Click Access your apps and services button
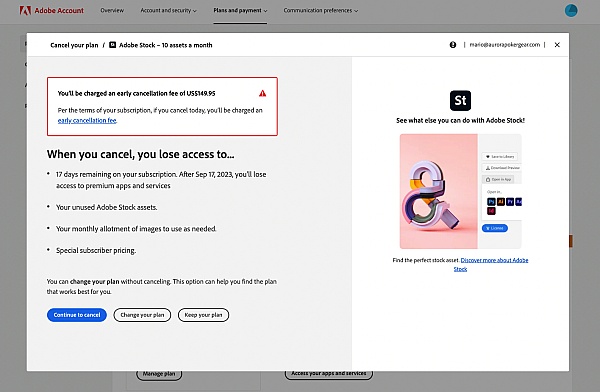This screenshot has height=392, width=600. tap(329, 374)
